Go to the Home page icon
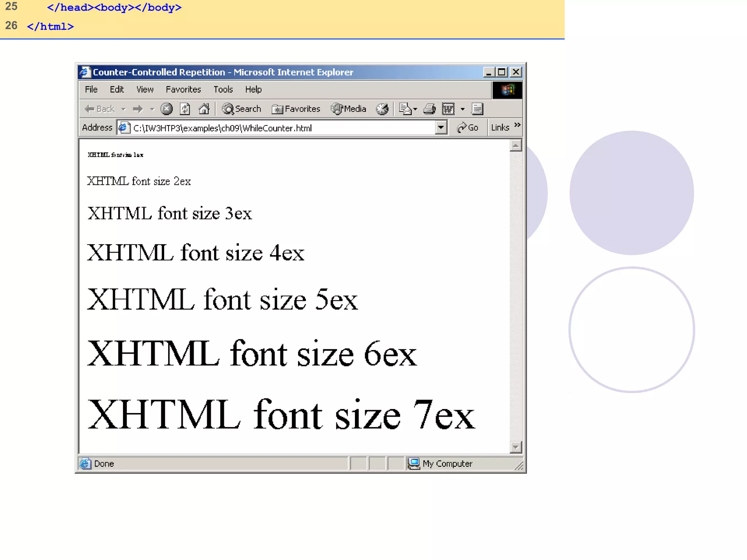Screen dimensions: 747x560 click(x=204, y=109)
